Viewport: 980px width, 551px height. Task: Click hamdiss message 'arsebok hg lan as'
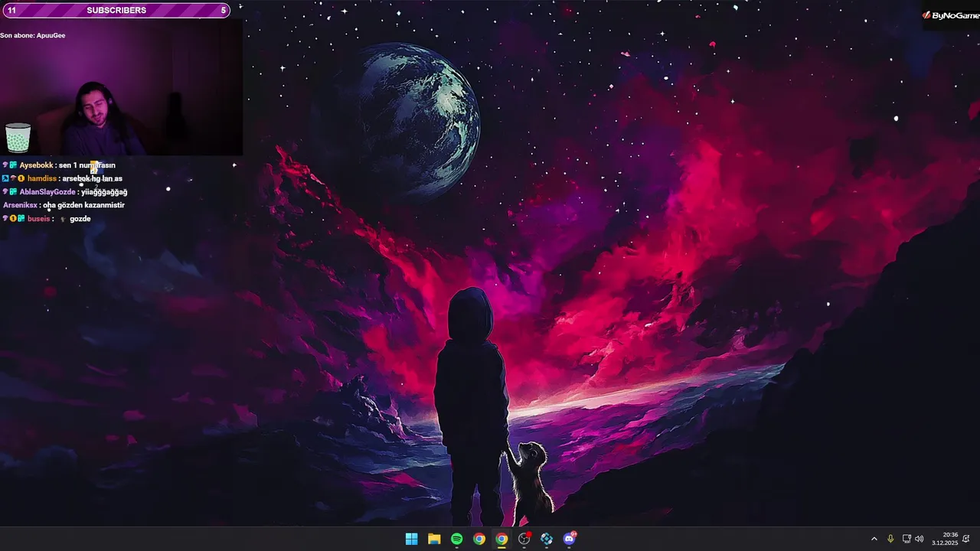click(x=93, y=178)
